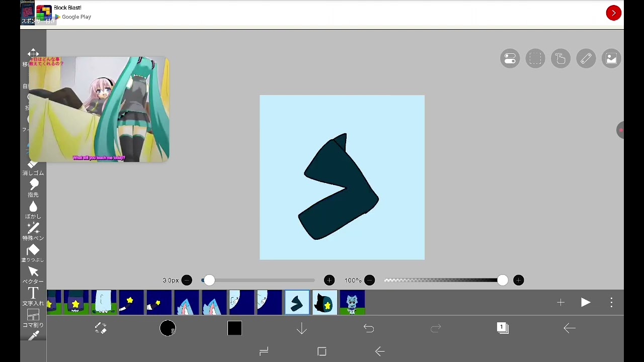Add a new animation frame
Image resolution: width=644 pixels, height=362 pixels.
560,302
